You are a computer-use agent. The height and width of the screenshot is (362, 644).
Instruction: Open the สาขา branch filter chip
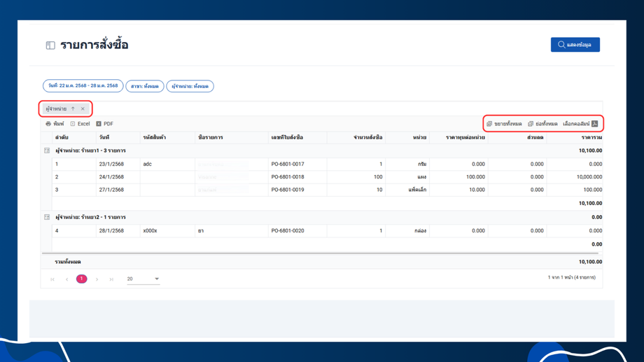pos(145,86)
